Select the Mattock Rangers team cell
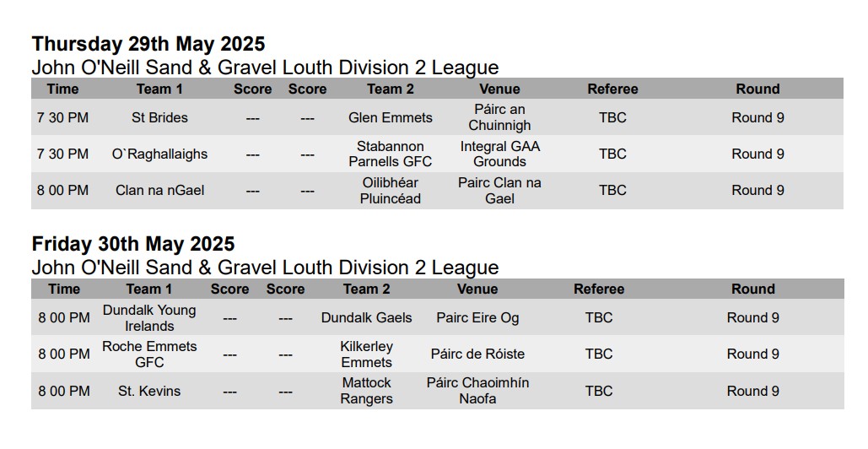This screenshot has width=868, height=449. tap(367, 391)
